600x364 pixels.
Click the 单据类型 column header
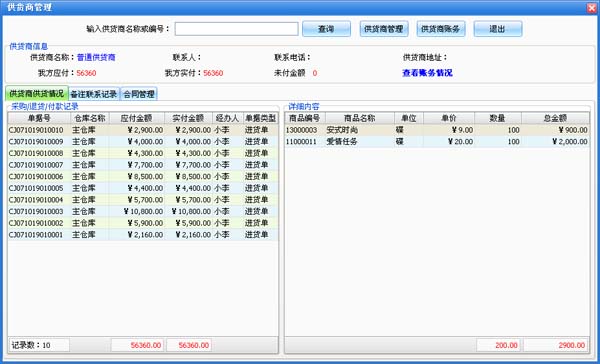click(x=261, y=118)
